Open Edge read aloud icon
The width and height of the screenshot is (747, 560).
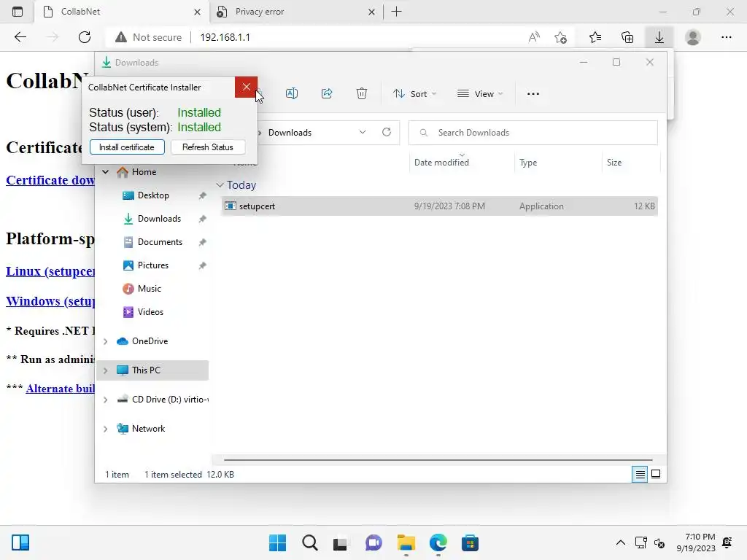coord(534,37)
